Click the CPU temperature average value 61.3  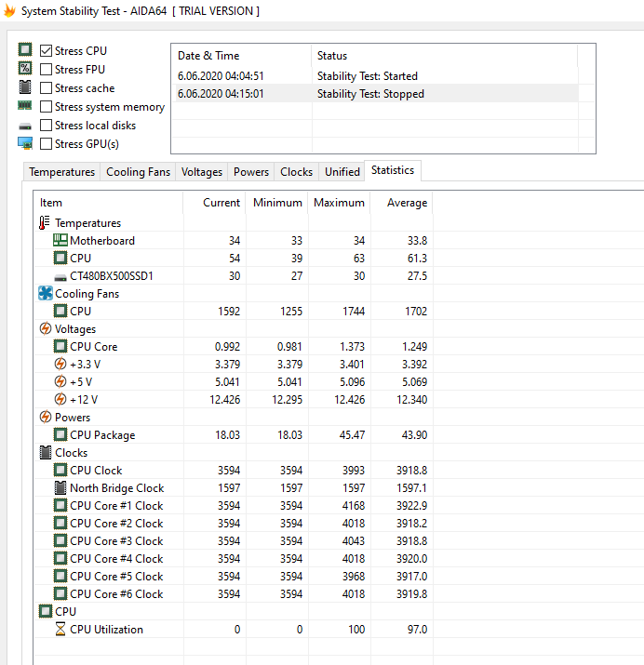point(417,259)
